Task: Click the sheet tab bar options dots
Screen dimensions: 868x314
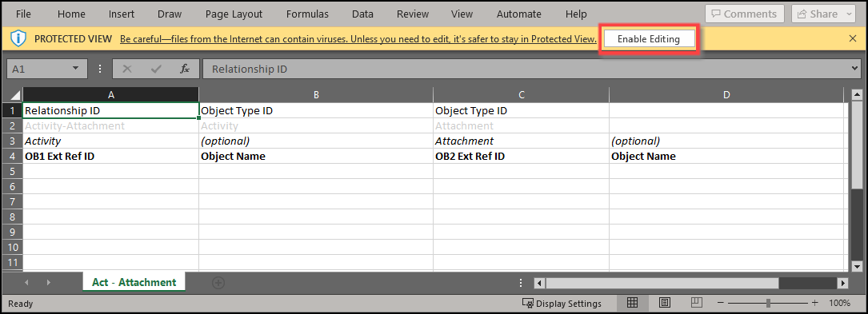Action: tap(521, 283)
